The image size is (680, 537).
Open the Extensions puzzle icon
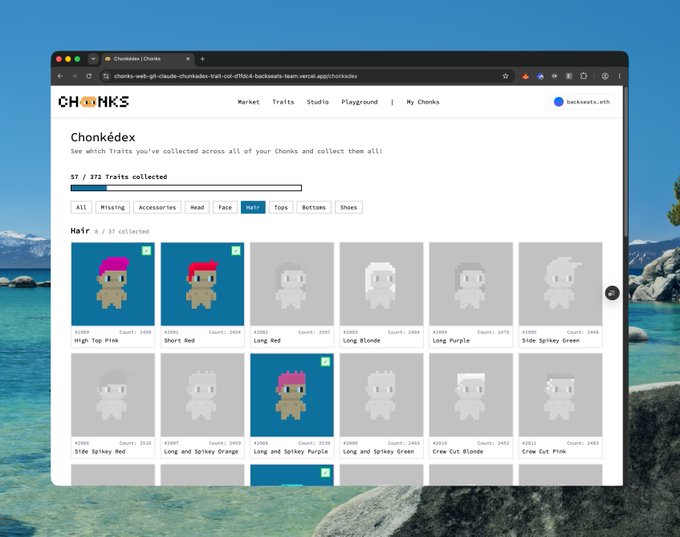(583, 76)
